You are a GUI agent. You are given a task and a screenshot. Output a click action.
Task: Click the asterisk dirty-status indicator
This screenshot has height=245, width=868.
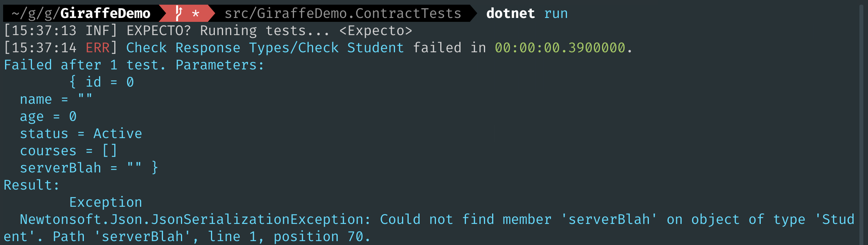click(196, 14)
